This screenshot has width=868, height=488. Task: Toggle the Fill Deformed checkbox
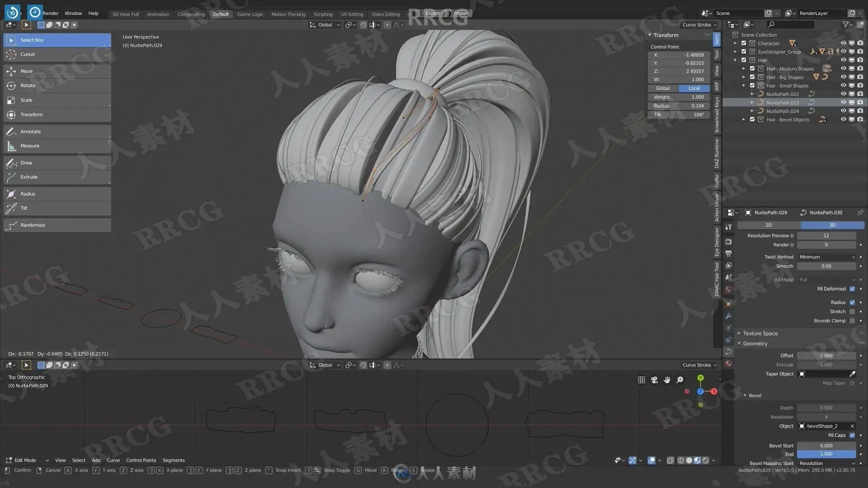(x=852, y=289)
